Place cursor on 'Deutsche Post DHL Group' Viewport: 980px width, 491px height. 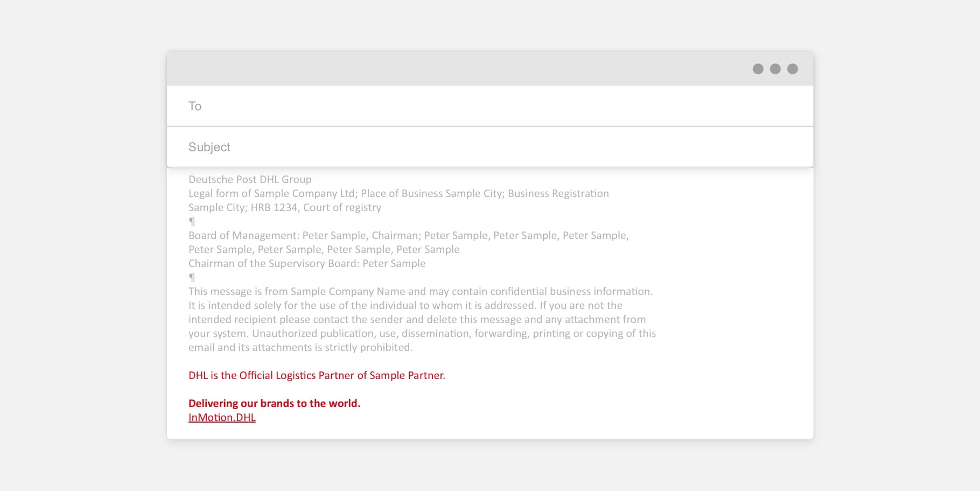click(x=250, y=180)
